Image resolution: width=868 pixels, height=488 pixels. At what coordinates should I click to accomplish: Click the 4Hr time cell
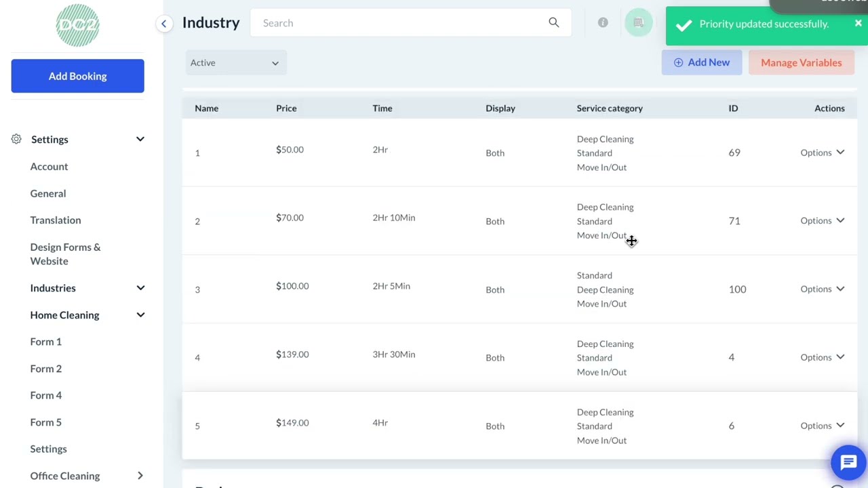tap(380, 424)
